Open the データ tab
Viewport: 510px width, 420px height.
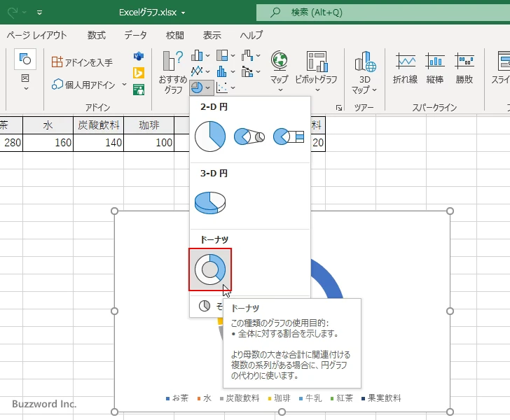point(135,35)
